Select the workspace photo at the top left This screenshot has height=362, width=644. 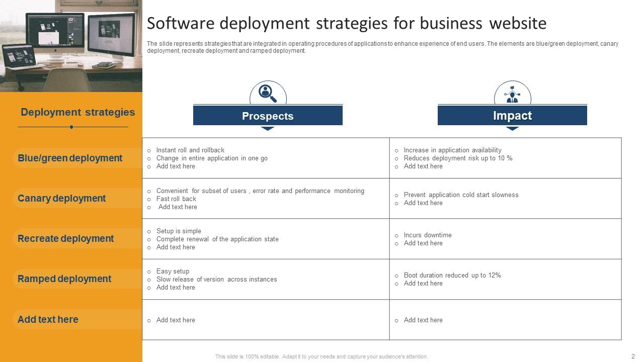(70, 44)
